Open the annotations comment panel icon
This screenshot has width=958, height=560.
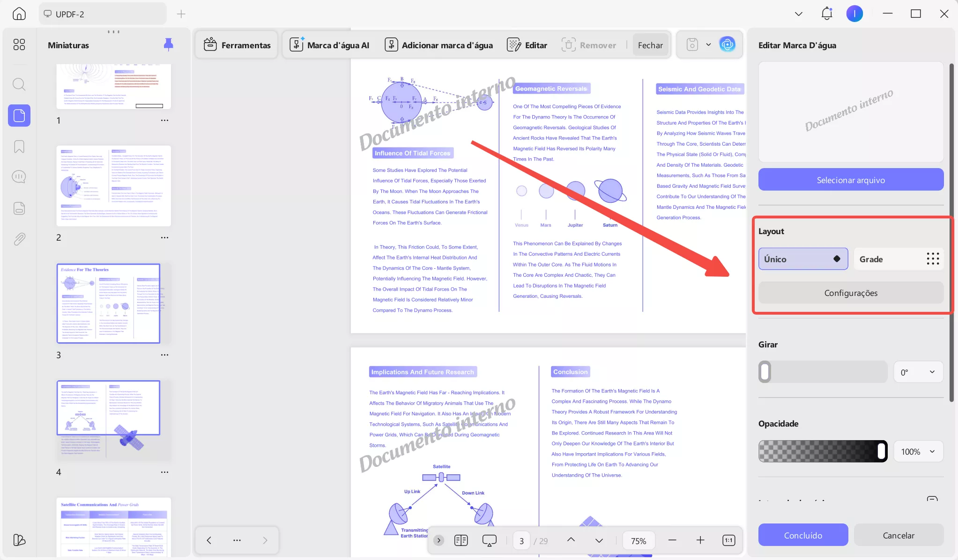pyautogui.click(x=19, y=177)
